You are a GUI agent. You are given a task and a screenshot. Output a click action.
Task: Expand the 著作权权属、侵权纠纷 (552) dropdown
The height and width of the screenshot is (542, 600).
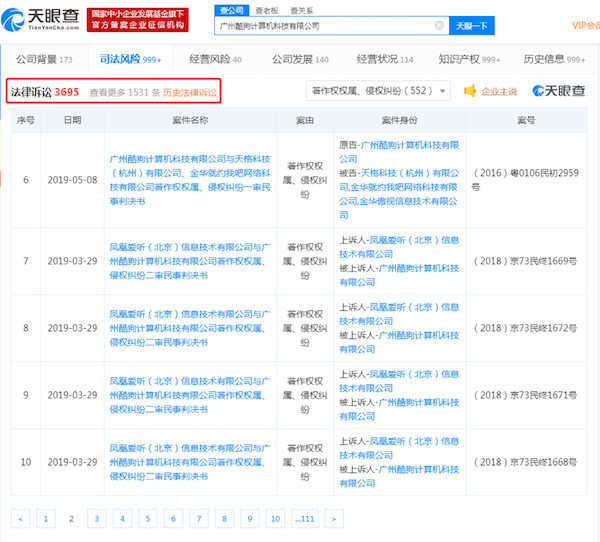pos(378,91)
